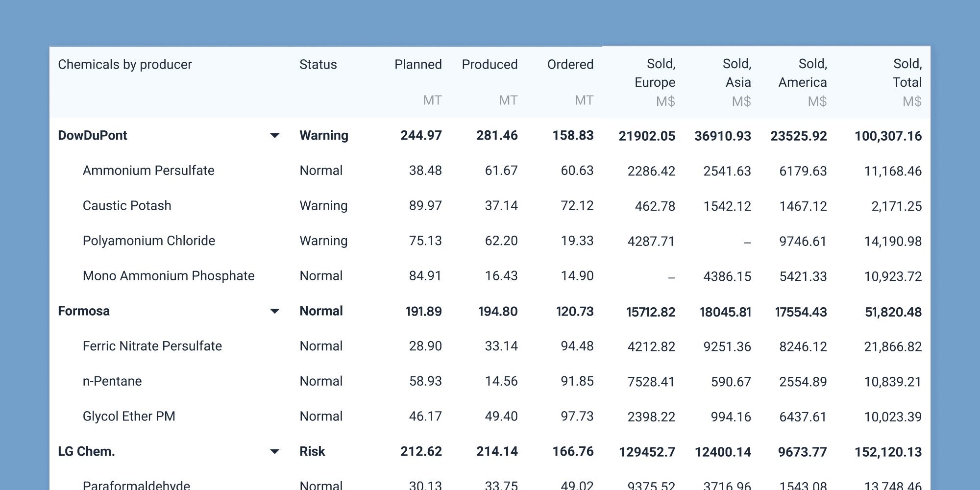Click Ammonium Persulfate planned value 38.48
The image size is (980, 490).
click(425, 171)
